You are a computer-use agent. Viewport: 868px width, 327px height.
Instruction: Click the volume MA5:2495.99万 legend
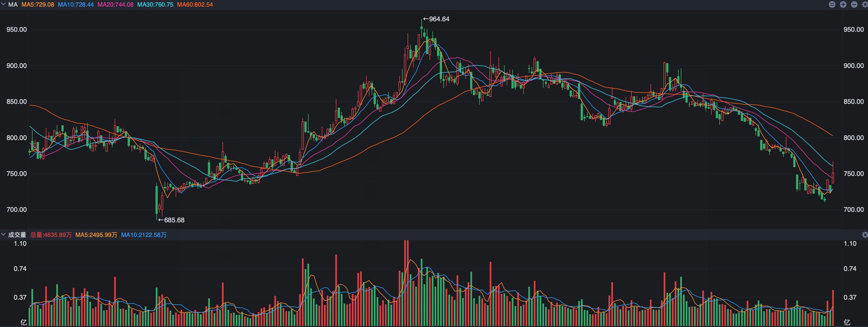(97, 234)
